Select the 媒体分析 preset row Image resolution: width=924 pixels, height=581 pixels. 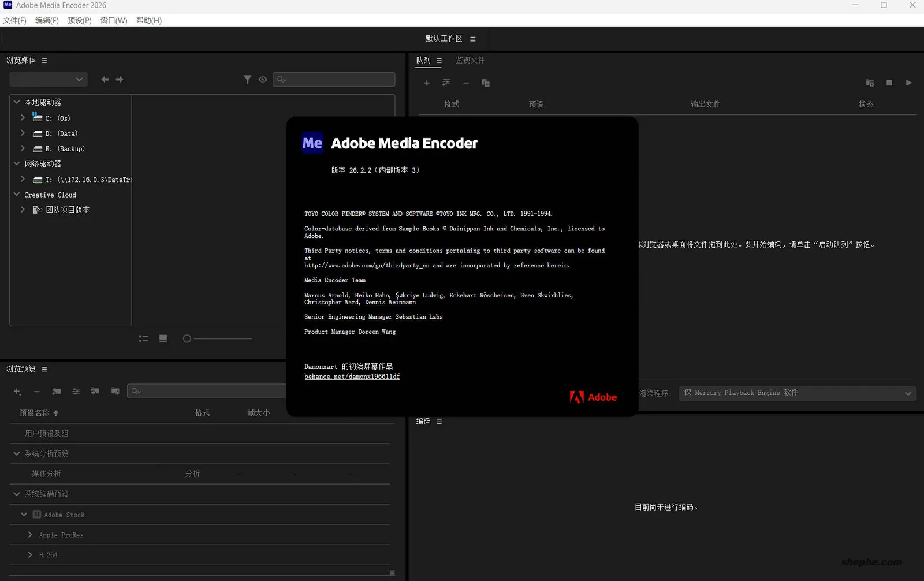[199, 474]
